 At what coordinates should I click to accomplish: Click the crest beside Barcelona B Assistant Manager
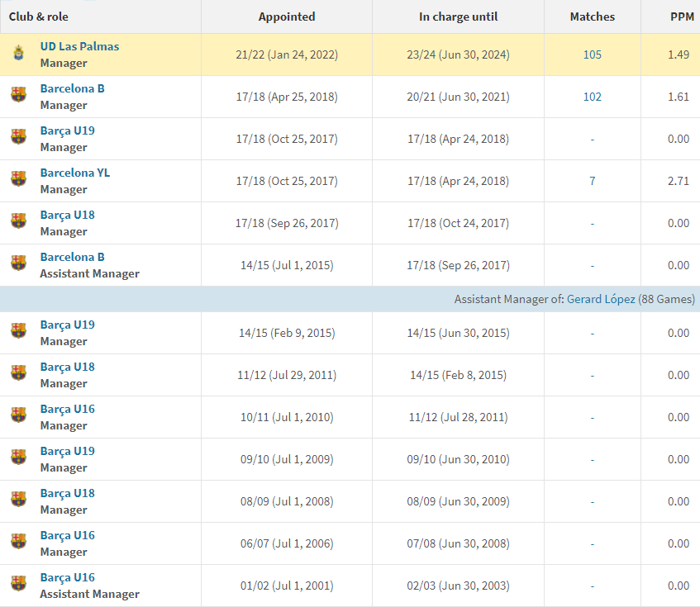coord(18,265)
